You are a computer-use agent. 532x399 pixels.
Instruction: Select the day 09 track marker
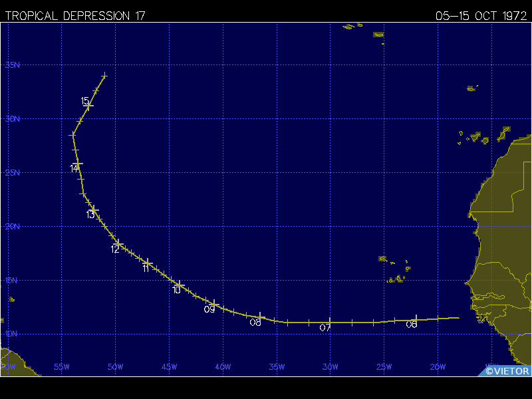(214, 304)
